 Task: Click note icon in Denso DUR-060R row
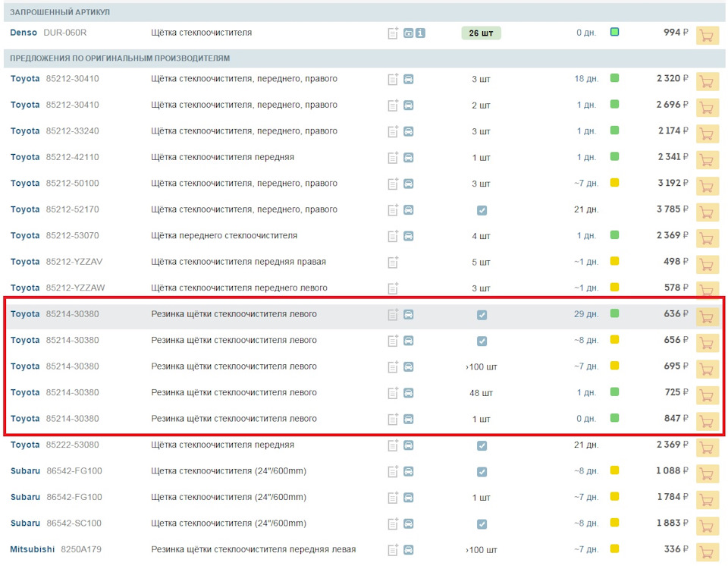click(x=393, y=33)
